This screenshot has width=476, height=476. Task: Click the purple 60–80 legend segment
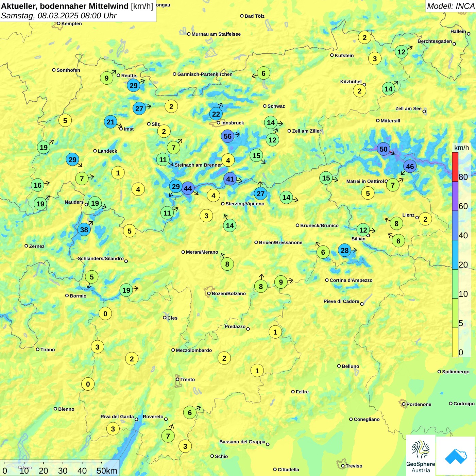(x=455, y=196)
